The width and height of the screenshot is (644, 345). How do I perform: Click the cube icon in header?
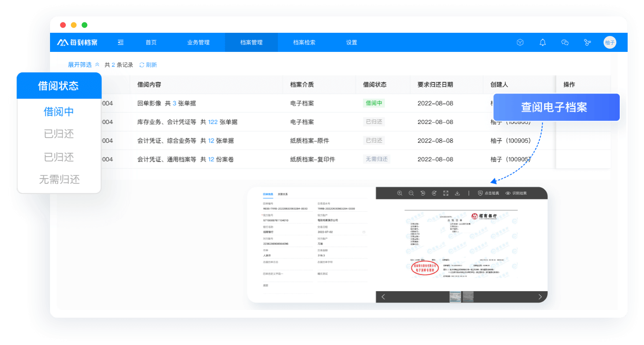point(520,42)
